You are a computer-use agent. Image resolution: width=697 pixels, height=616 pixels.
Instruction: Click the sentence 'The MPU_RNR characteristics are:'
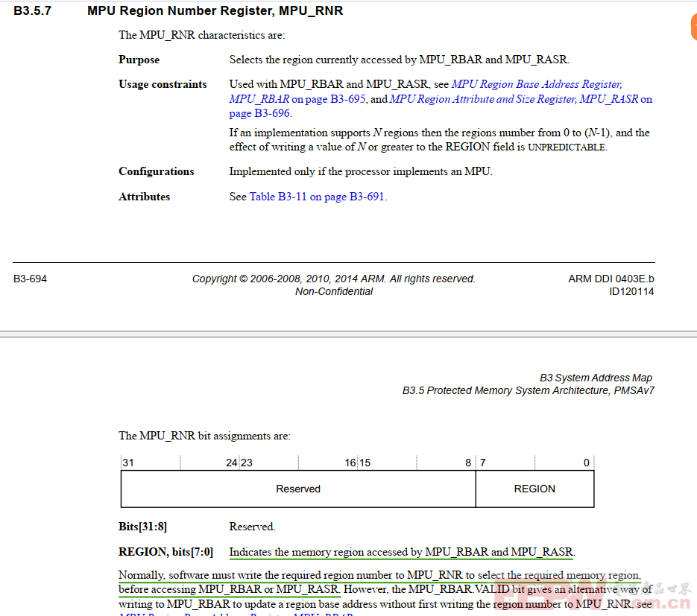[202, 35]
